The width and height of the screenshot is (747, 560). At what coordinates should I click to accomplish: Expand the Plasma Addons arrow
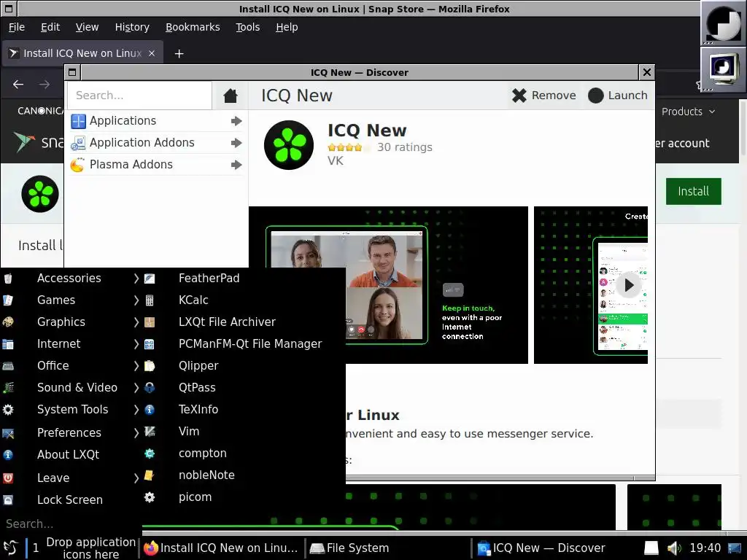236,165
